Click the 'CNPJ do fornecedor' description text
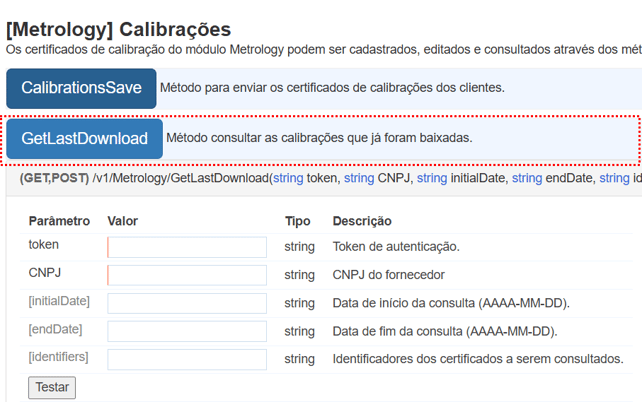642x402 pixels. [389, 274]
